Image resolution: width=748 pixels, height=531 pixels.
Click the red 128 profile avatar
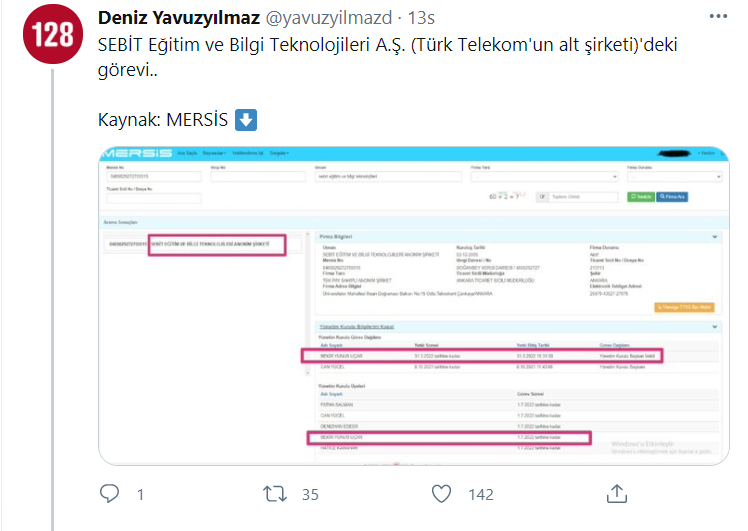coord(53,34)
